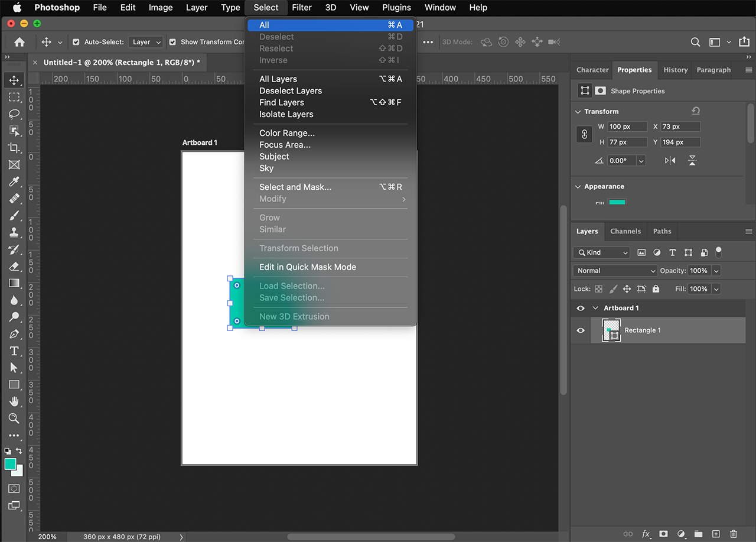Select the Spot Healing Brush tool

tap(14, 199)
